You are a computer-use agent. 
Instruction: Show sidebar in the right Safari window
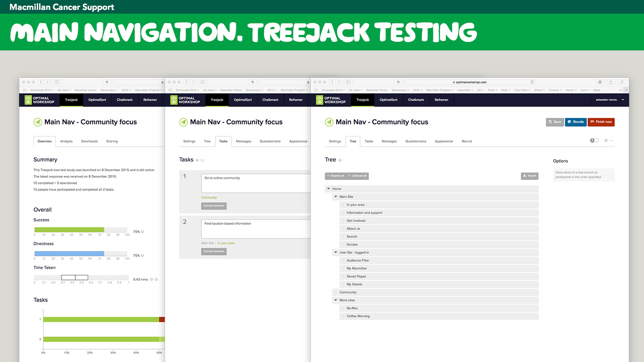click(x=348, y=82)
